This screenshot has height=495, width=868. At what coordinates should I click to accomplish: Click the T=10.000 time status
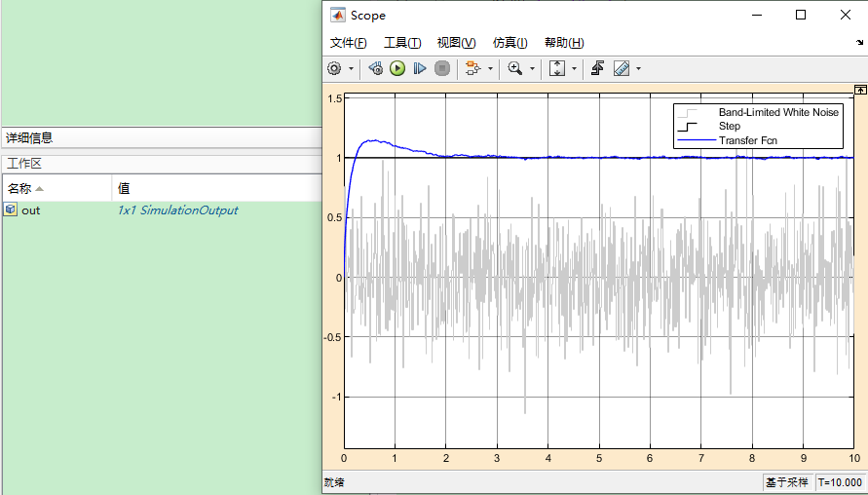[x=841, y=482]
